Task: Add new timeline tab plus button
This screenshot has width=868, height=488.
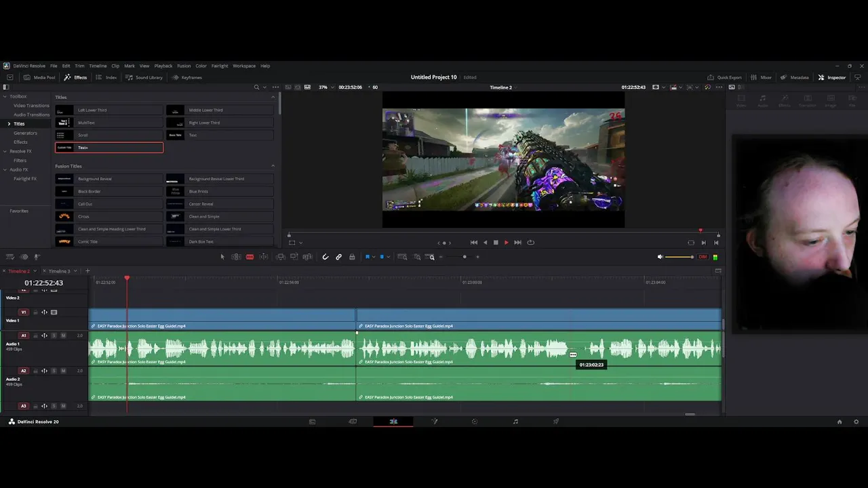Action: click(87, 271)
